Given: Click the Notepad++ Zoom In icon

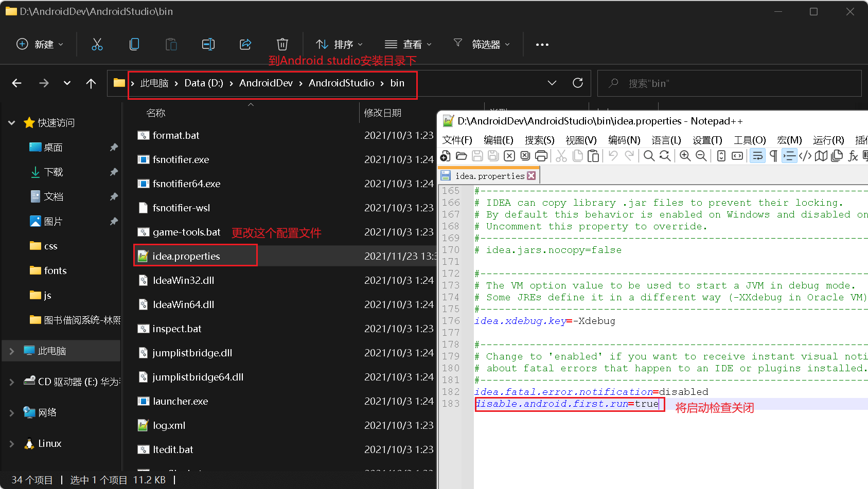Looking at the screenshot, I should click(x=685, y=156).
